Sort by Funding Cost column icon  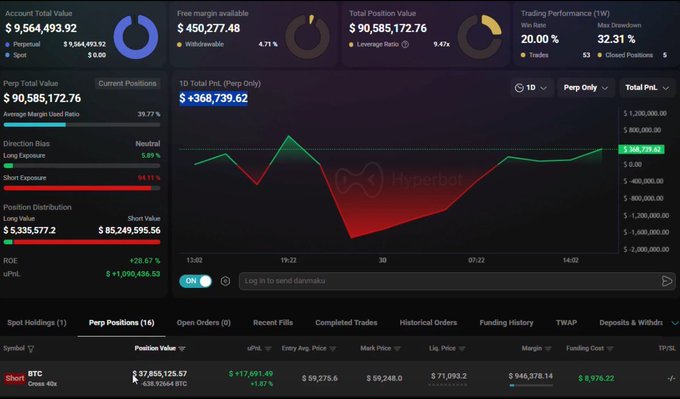tap(610, 349)
